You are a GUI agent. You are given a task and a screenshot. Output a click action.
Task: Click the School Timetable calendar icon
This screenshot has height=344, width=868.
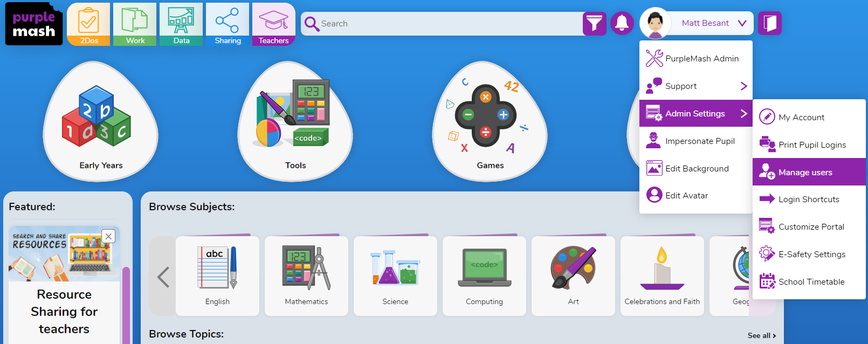(767, 281)
